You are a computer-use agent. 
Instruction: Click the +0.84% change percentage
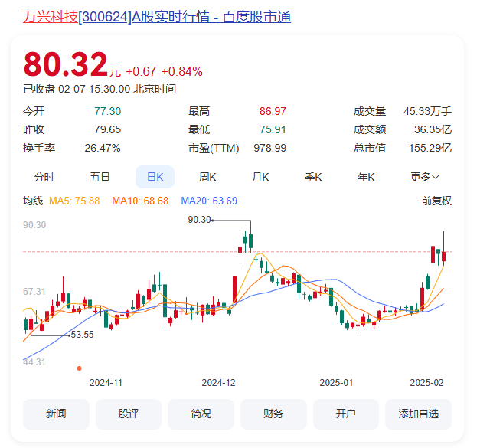point(182,71)
